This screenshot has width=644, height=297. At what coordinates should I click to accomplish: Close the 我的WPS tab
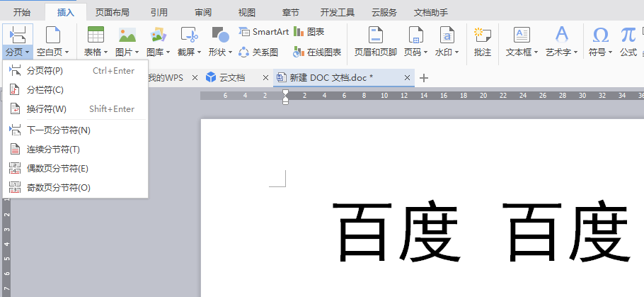coord(195,77)
